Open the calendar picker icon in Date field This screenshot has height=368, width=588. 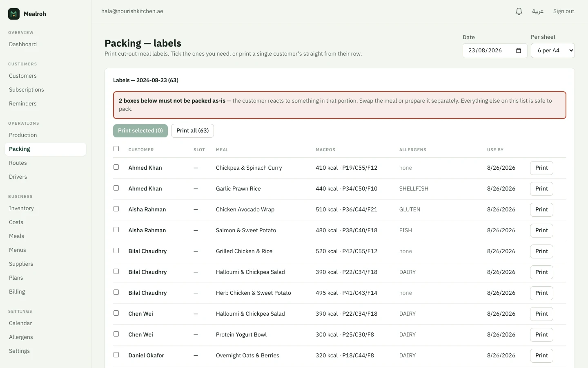(519, 51)
